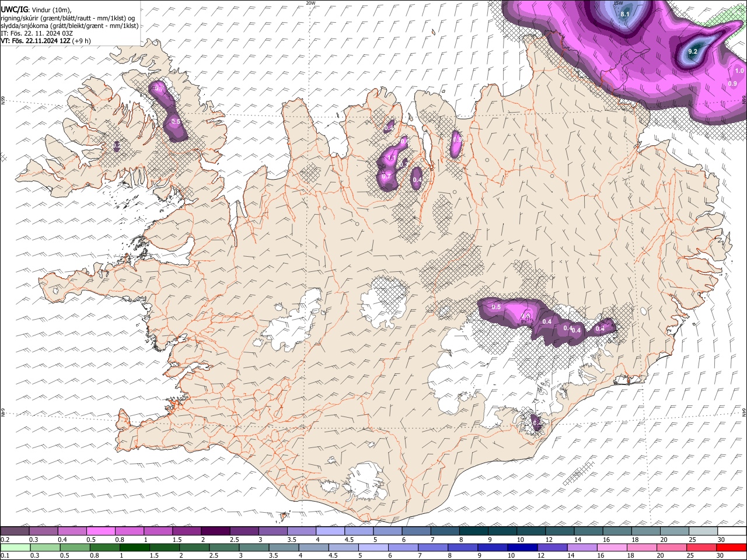This screenshot has height=560, width=747.
Task: Click the 'VT: Fös. 22.11.2024 12Z (+9 h)' line
Action: 46,41
